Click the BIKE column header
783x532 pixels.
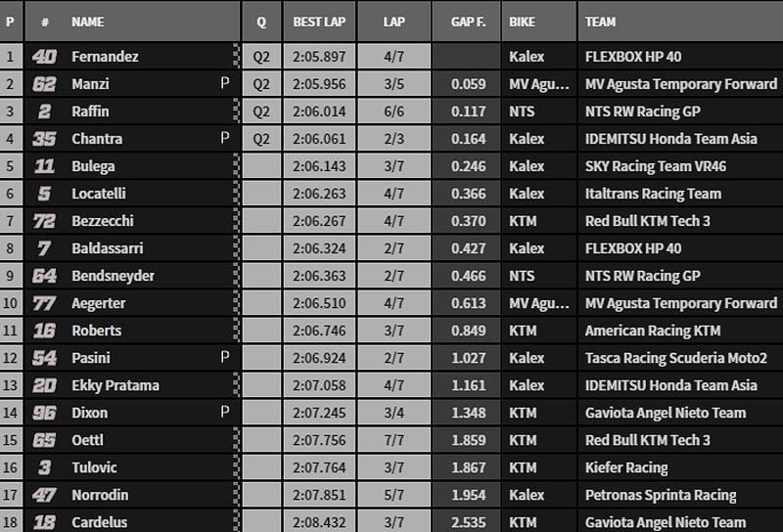pyautogui.click(x=524, y=22)
